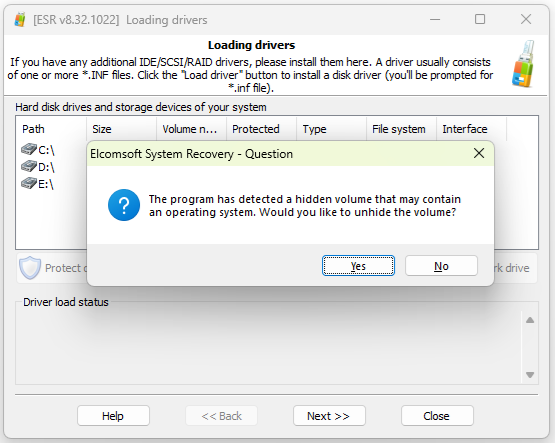This screenshot has width=555, height=443.
Task: Click the Close button at the bottom
Action: point(437,416)
